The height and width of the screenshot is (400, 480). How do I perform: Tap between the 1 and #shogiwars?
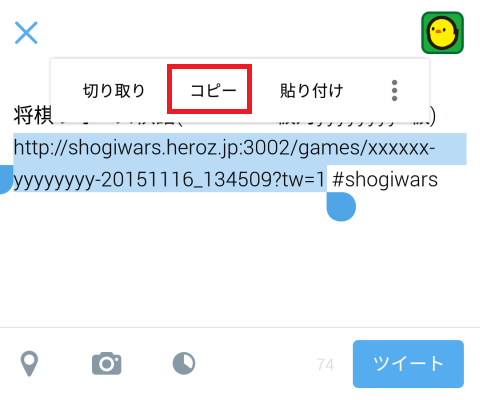(329, 180)
